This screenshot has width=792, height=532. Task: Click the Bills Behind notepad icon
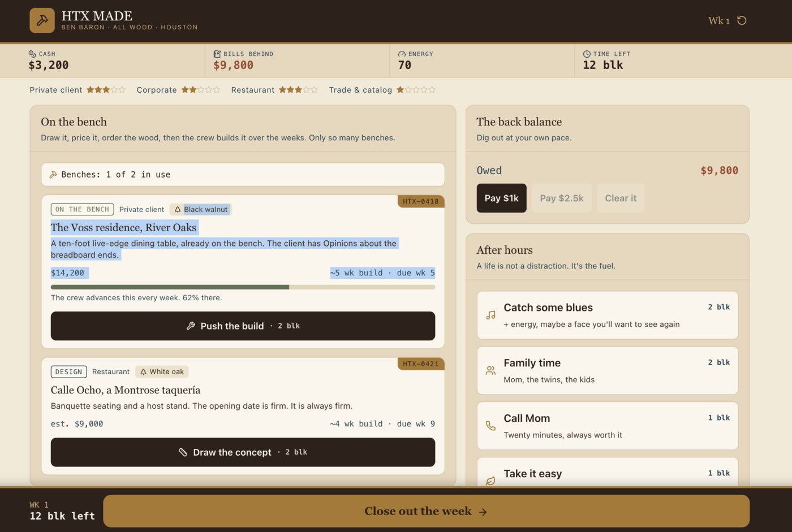click(217, 54)
